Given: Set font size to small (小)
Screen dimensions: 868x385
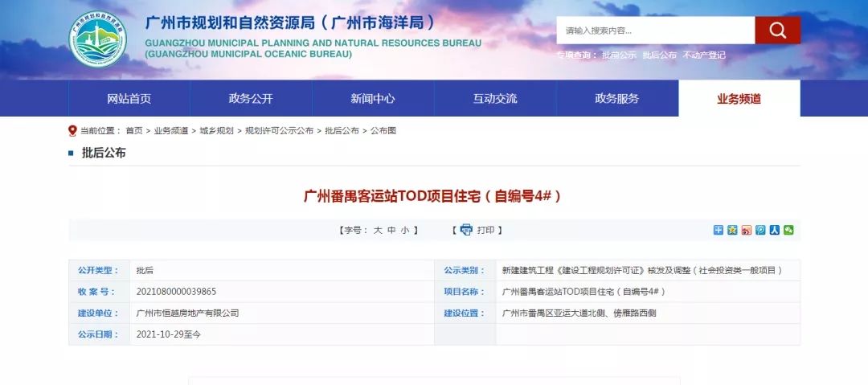Looking at the screenshot, I should click(405, 230).
